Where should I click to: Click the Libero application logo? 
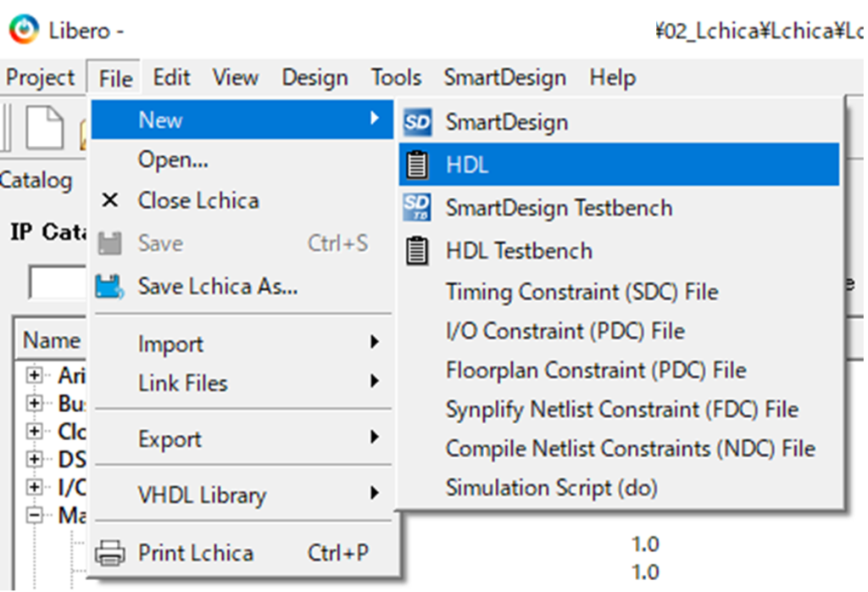(24, 31)
